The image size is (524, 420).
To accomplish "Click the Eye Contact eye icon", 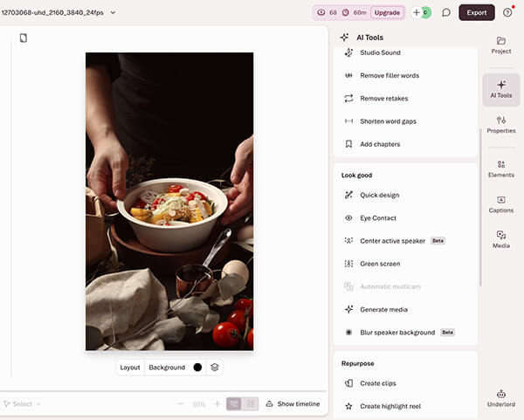I will tap(348, 217).
